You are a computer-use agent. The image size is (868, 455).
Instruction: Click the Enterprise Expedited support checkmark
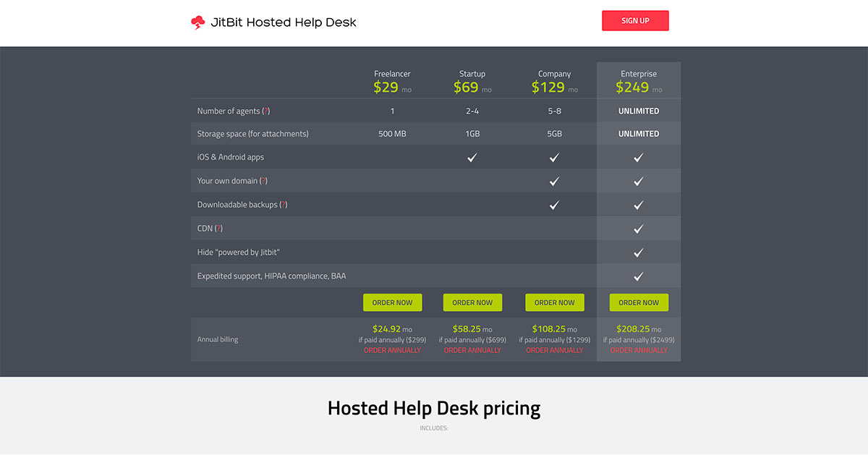(639, 276)
